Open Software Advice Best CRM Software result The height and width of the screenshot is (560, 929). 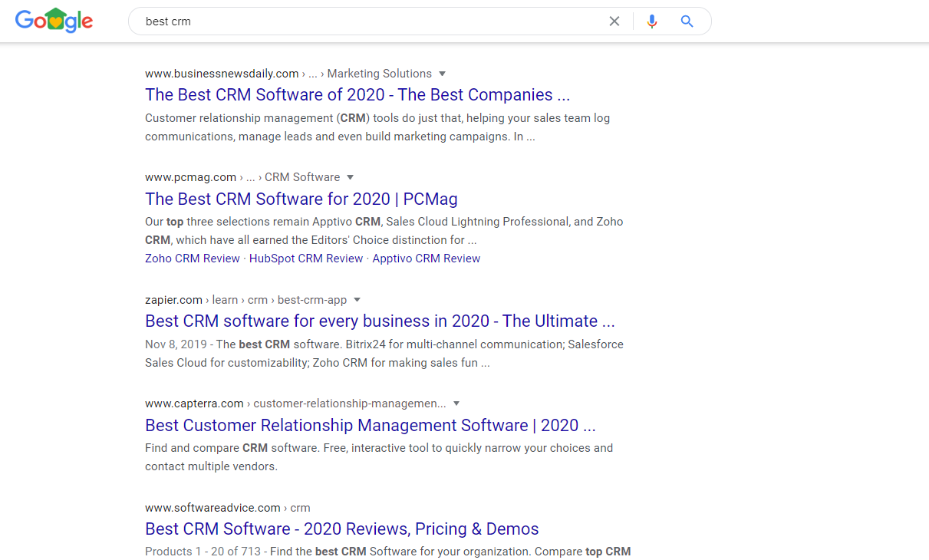click(341, 529)
